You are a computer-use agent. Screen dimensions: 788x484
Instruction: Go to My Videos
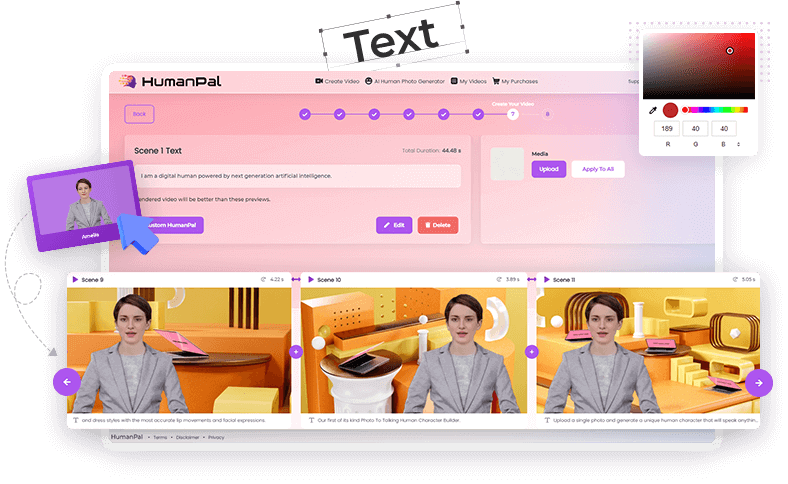pos(468,80)
